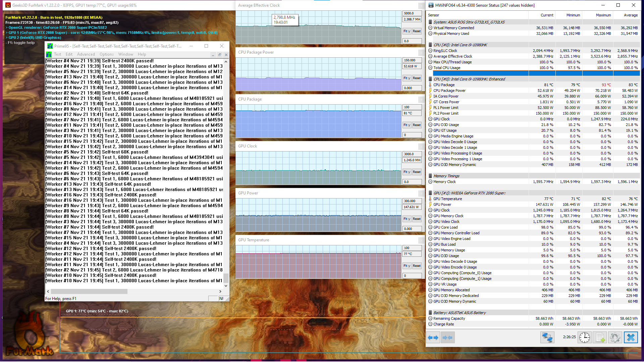Click the 0.0 minimum field of GPU Clock graph
Image resolution: width=644 pixels, height=362 pixels.
[412, 182]
